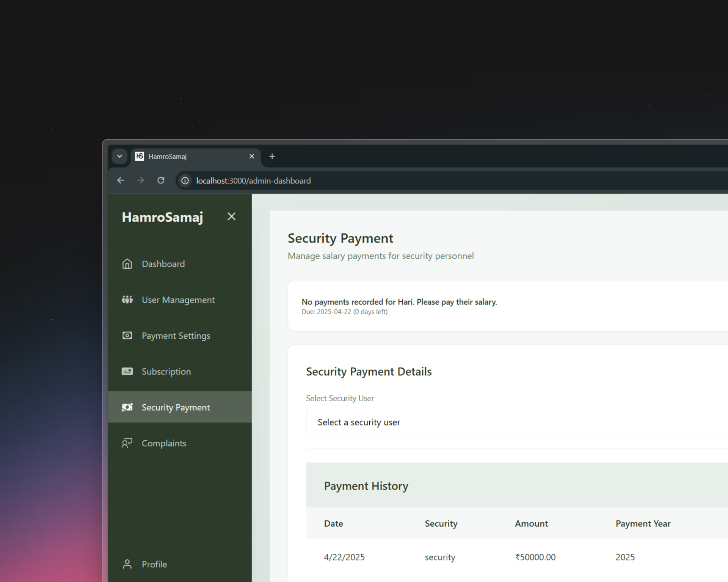Open Payment Settings menu item
The image size is (728, 582).
click(176, 336)
